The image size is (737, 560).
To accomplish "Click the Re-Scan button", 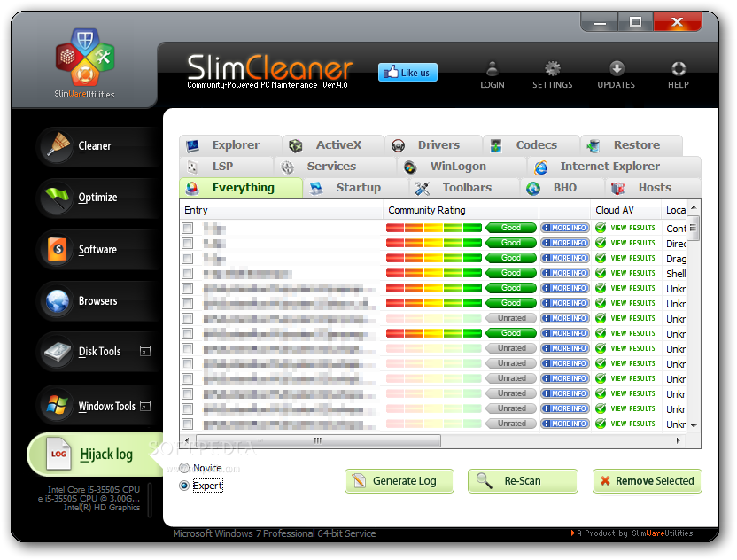I will (x=523, y=481).
